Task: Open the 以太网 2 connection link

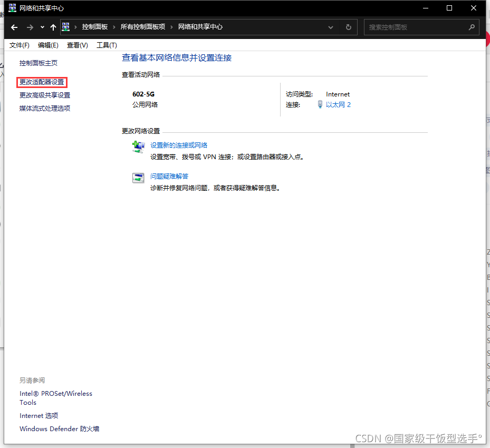Action: 339,104
